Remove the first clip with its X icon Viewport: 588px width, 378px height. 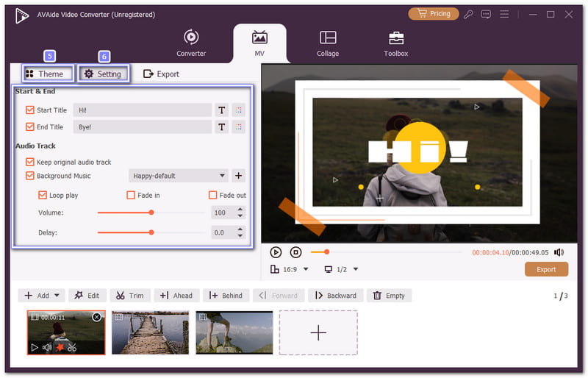click(x=96, y=317)
